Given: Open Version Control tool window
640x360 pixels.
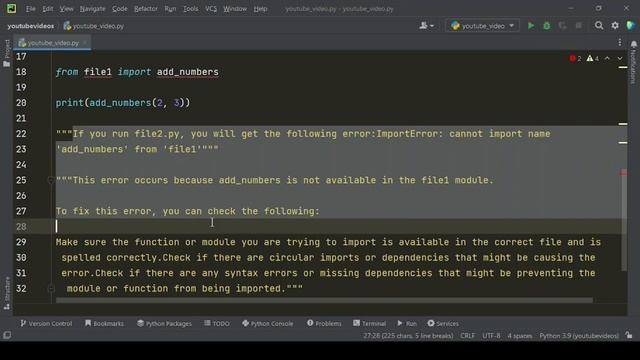Looking at the screenshot, I should click(x=46, y=323).
